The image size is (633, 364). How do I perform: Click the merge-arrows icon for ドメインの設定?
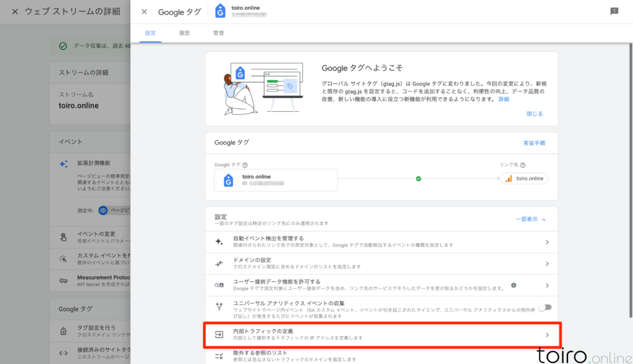point(219,263)
